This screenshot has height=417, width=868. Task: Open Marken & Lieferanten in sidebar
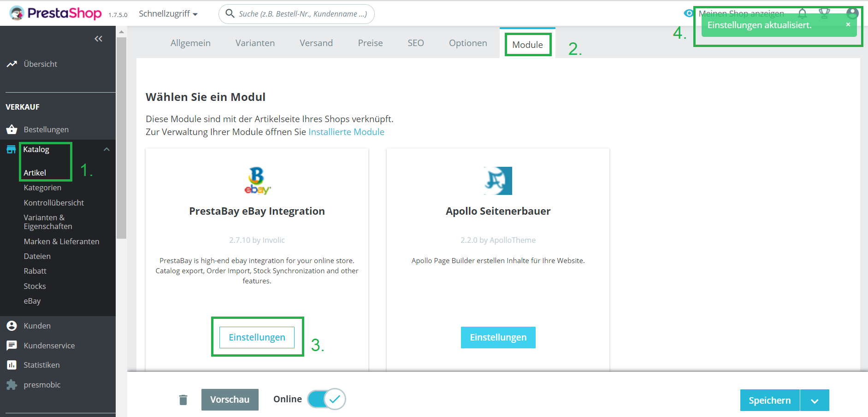coord(61,241)
